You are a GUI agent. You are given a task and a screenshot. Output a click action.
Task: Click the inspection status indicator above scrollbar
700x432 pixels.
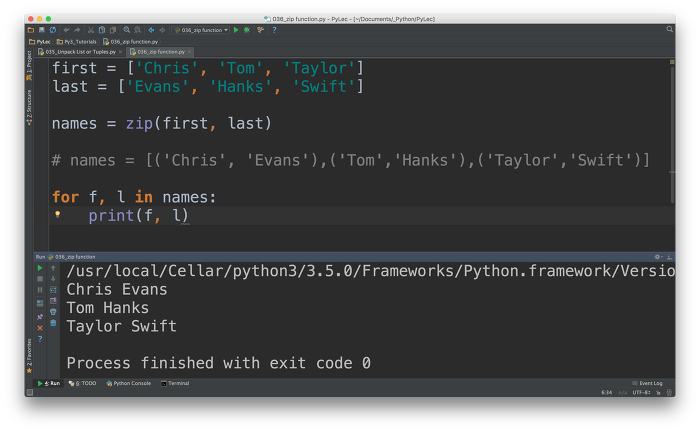pos(672,62)
